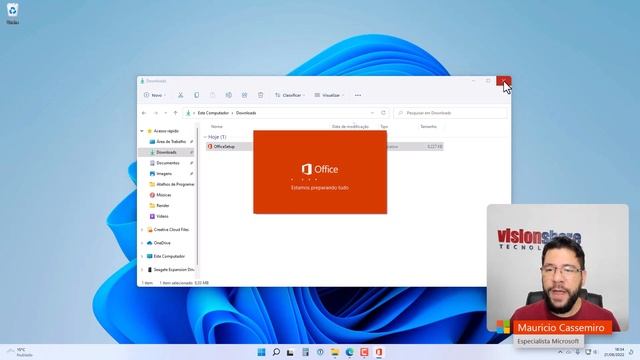Image resolution: width=640 pixels, height=360 pixels.
Task: Select Imagens in the sidebar
Action: click(164, 173)
